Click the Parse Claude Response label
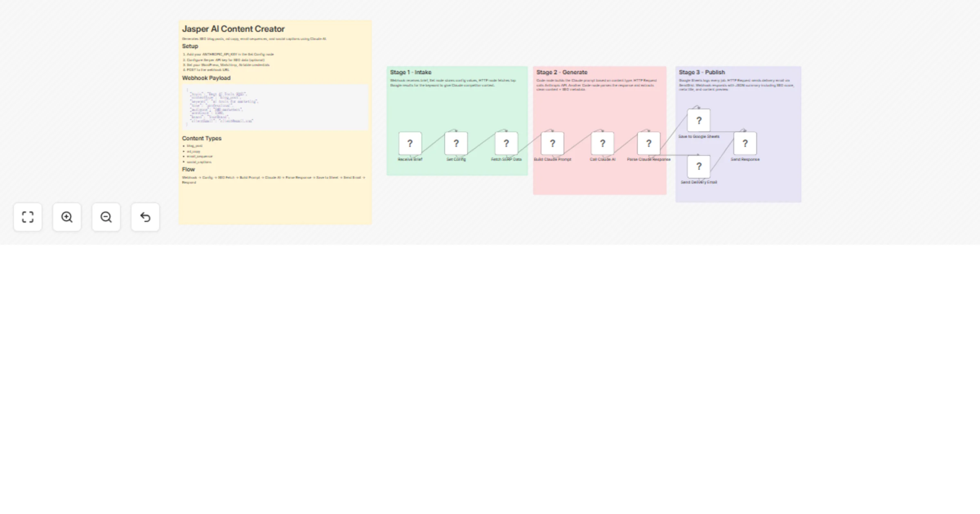The height and width of the screenshot is (514, 980). click(x=649, y=160)
